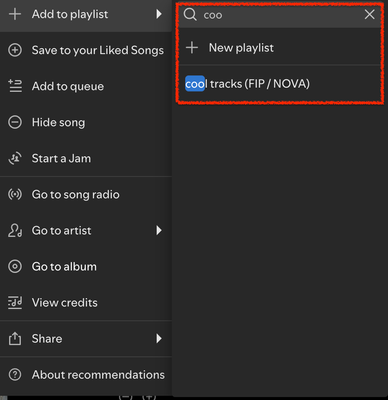This screenshot has width=388, height=400.
Task: Add to cool tracks (FIP / NOVA) playlist
Action: click(x=279, y=84)
